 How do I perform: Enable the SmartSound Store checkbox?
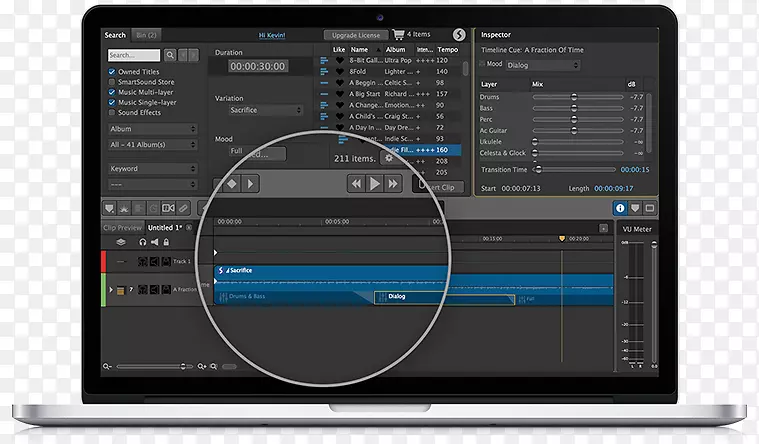click(111, 83)
